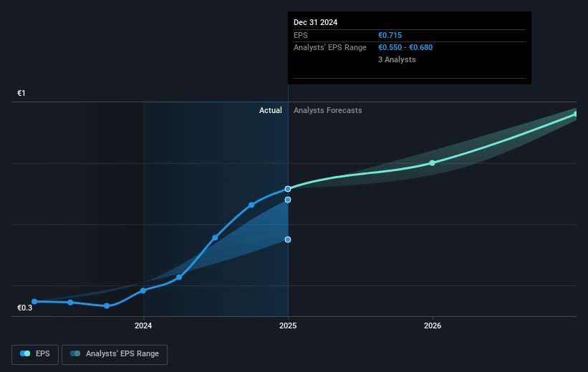Screen dimensions: 588x372
Task: Select the Dec 31 2024 EPS data point
Action: click(288, 189)
